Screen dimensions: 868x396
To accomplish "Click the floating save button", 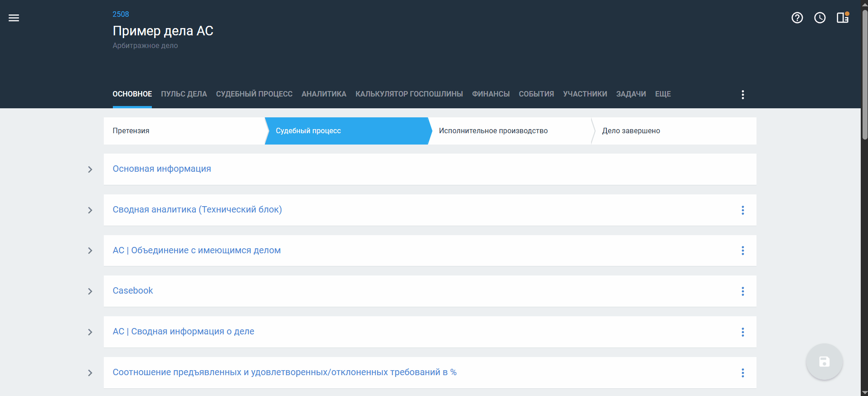I will point(824,362).
